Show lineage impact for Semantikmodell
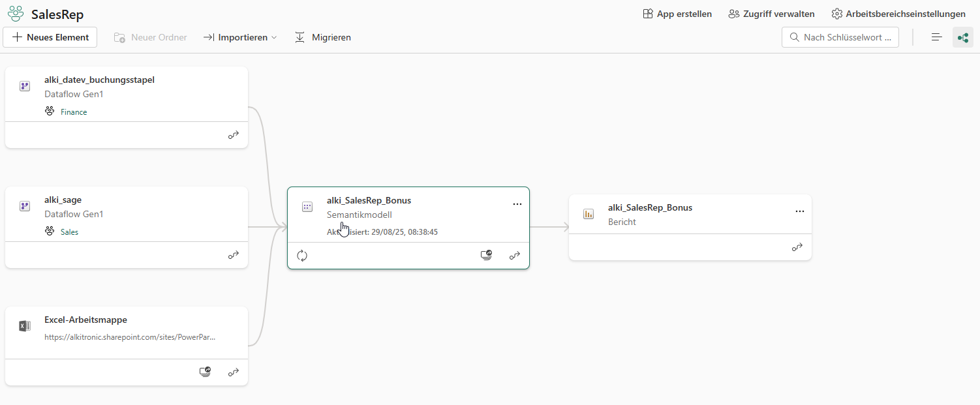The image size is (980, 405). [515, 256]
